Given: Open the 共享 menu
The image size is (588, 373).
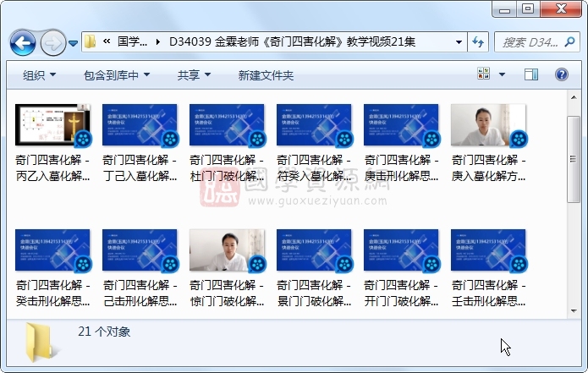Looking at the screenshot, I should (194, 75).
